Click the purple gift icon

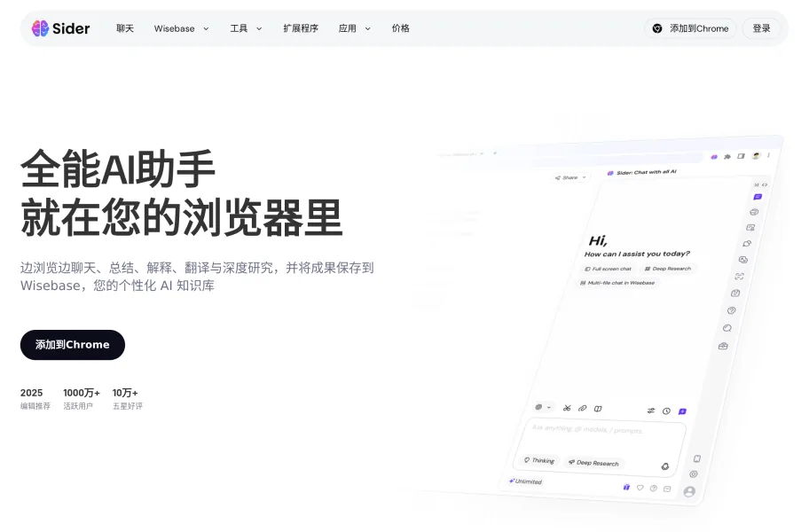[626, 487]
